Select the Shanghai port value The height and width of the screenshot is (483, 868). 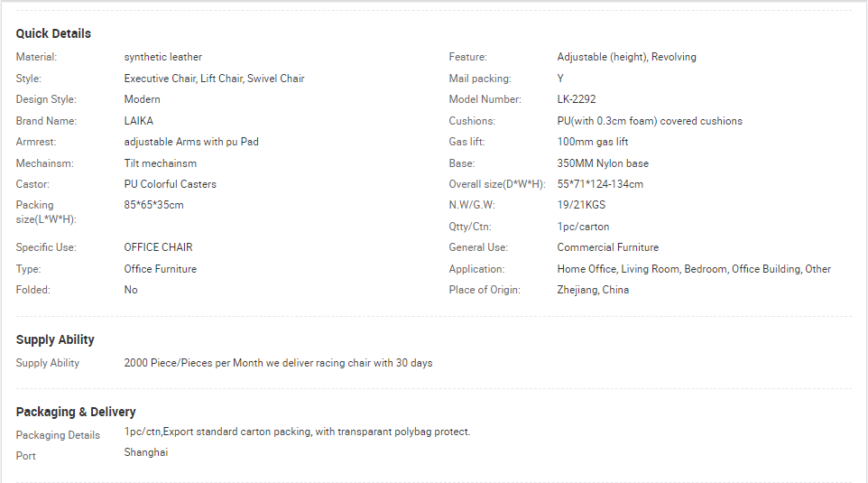[145, 452]
